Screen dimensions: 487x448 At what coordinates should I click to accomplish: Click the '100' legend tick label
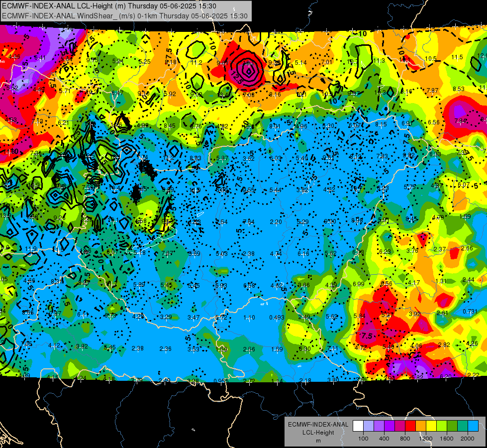point(363,439)
